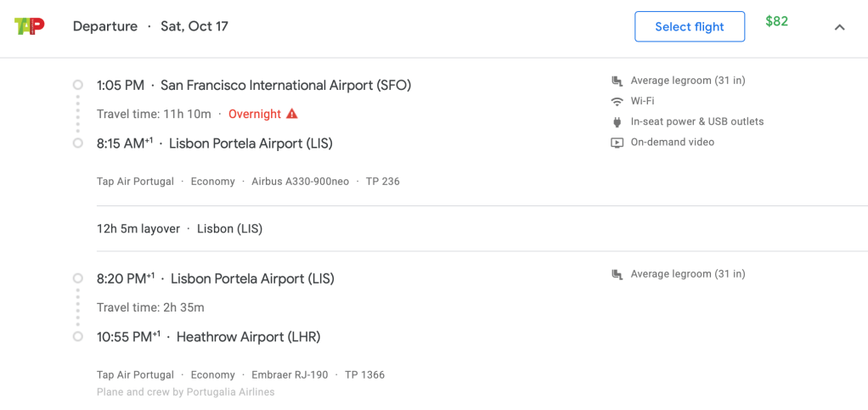Click the overnight warning triangle icon
This screenshot has height=410, width=868.
point(292,114)
